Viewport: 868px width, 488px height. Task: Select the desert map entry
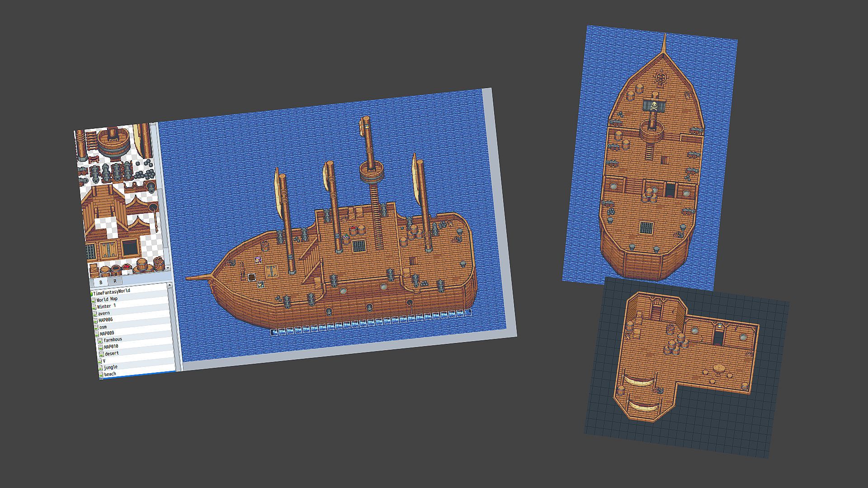click(112, 353)
